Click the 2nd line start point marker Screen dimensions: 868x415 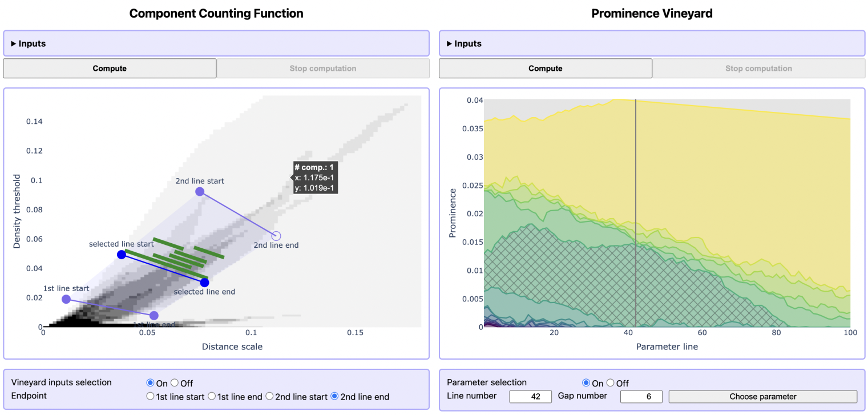tap(200, 192)
